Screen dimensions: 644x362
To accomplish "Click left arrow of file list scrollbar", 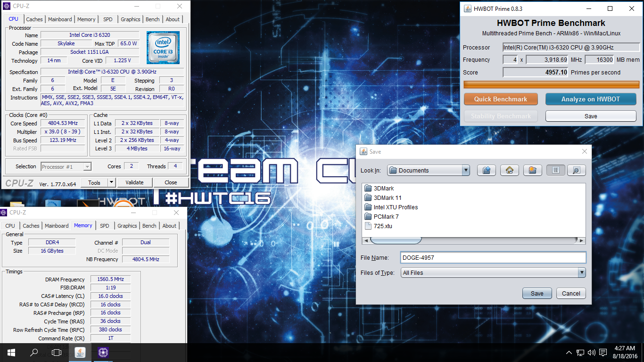I will click(366, 240).
